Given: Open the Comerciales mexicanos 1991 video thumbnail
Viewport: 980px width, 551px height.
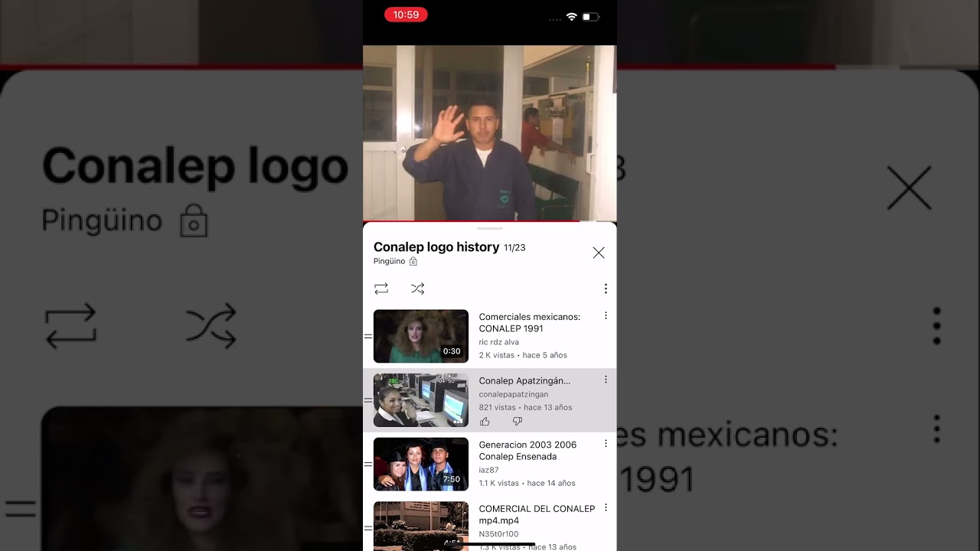Looking at the screenshot, I should 421,336.
